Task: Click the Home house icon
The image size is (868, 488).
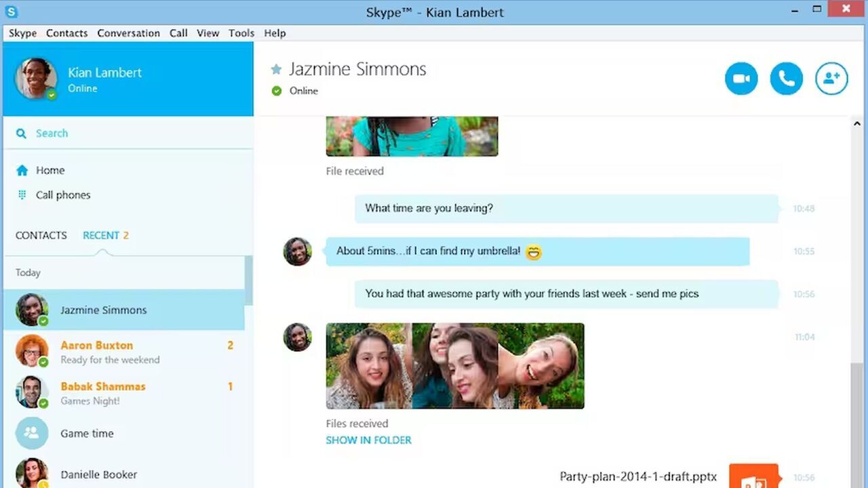Action: pyautogui.click(x=22, y=170)
